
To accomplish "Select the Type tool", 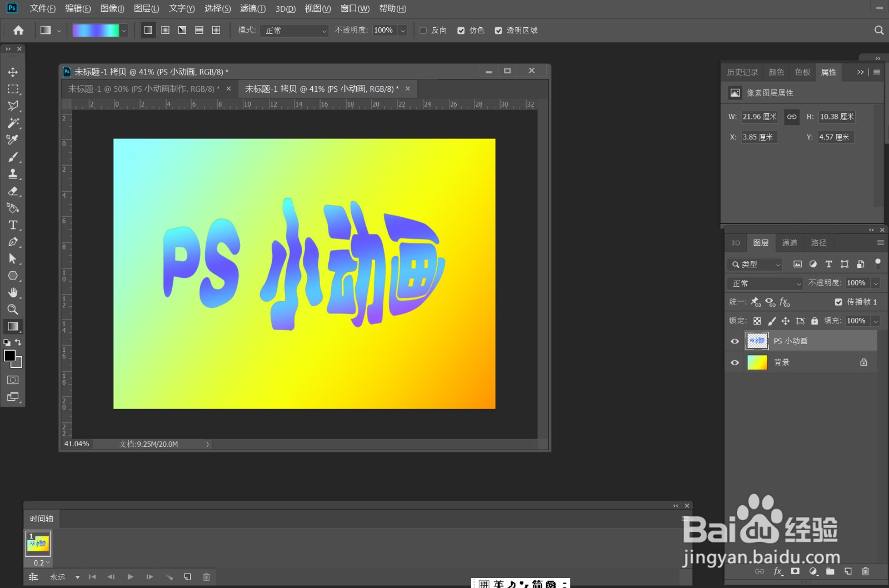I will pos(13,225).
